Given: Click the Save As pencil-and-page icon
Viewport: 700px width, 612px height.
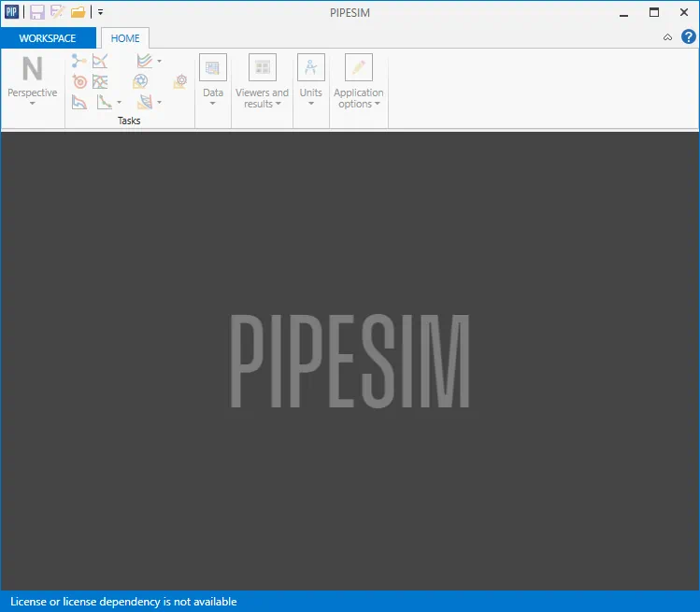Looking at the screenshot, I should coord(57,12).
